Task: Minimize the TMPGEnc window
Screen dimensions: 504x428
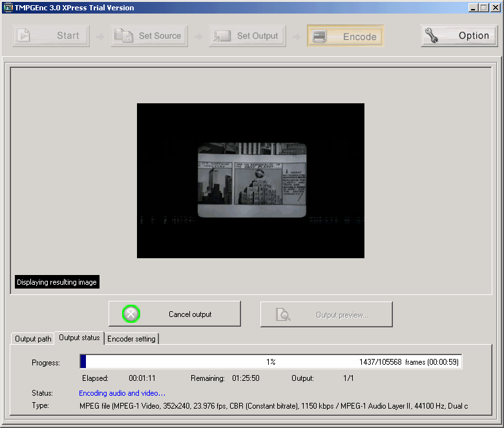Action: point(474,8)
